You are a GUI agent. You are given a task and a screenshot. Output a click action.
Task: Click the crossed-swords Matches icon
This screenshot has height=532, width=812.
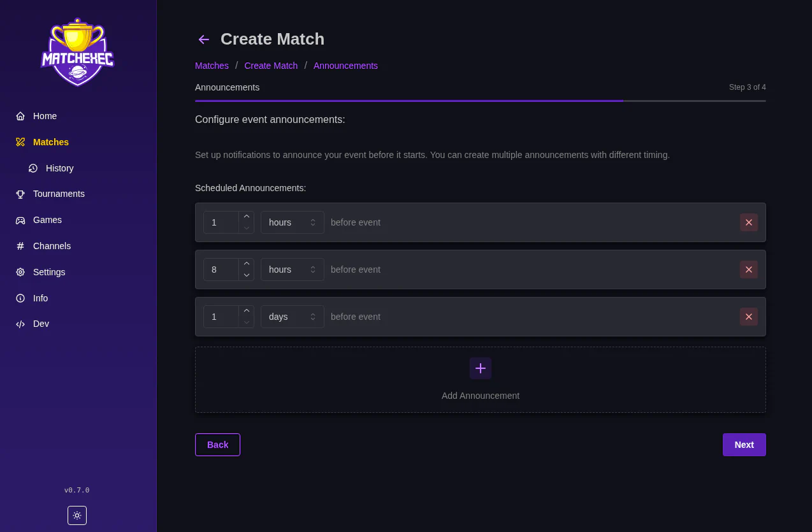tap(19, 142)
